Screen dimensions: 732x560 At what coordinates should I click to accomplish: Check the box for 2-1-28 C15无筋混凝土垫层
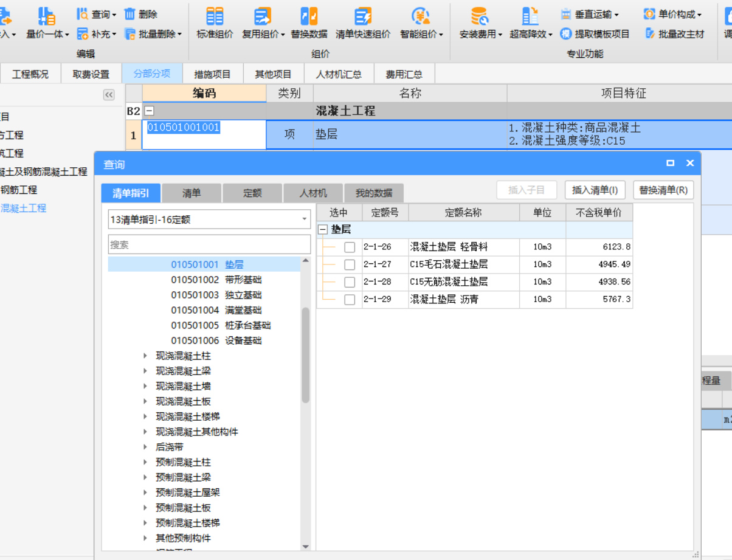[x=350, y=282]
